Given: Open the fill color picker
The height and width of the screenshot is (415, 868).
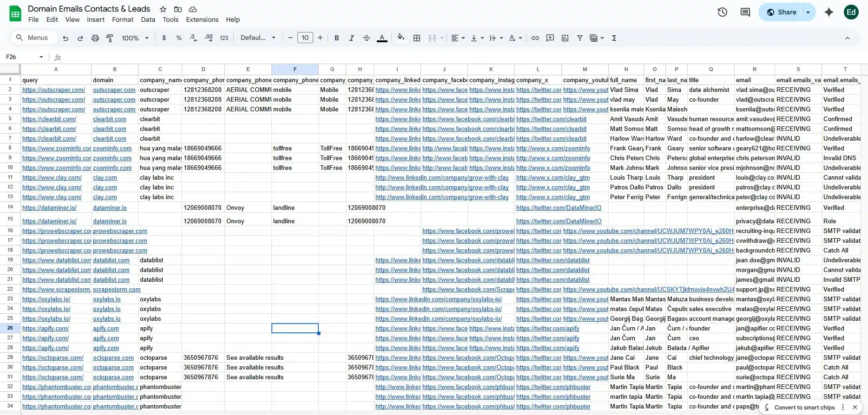Looking at the screenshot, I should pos(401,38).
